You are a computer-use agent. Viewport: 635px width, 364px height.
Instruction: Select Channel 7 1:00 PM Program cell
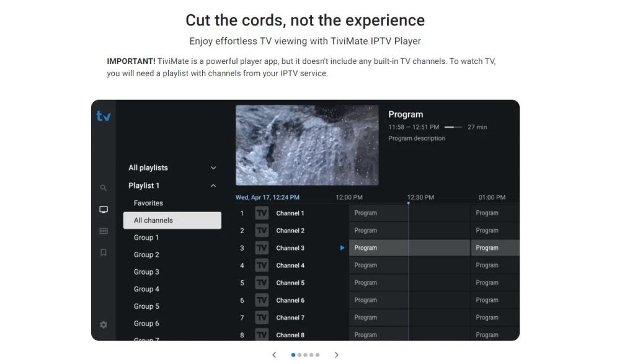[x=495, y=317]
